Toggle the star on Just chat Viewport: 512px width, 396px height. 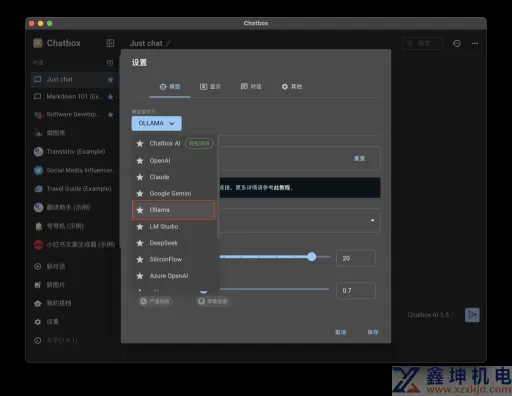pyautogui.click(x=111, y=80)
